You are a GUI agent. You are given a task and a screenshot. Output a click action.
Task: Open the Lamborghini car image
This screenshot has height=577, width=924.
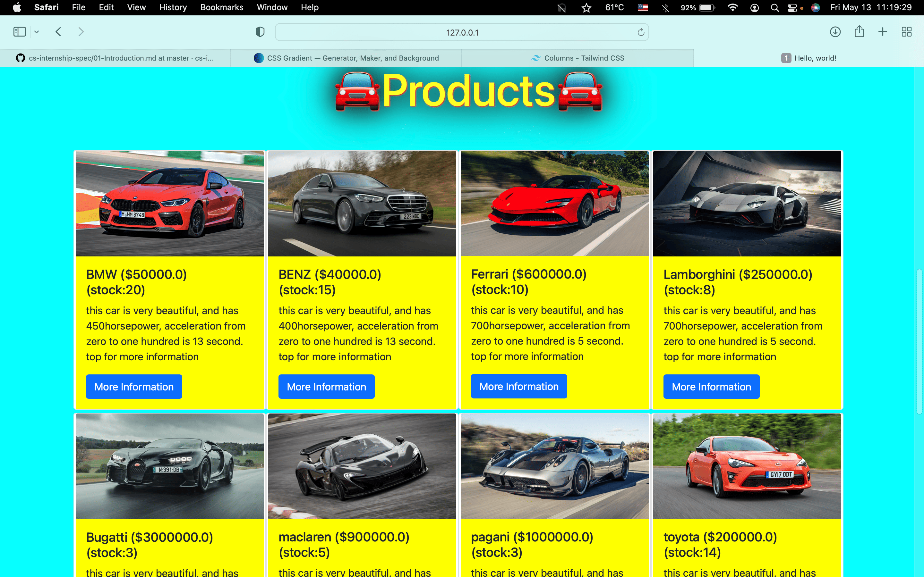[747, 204]
